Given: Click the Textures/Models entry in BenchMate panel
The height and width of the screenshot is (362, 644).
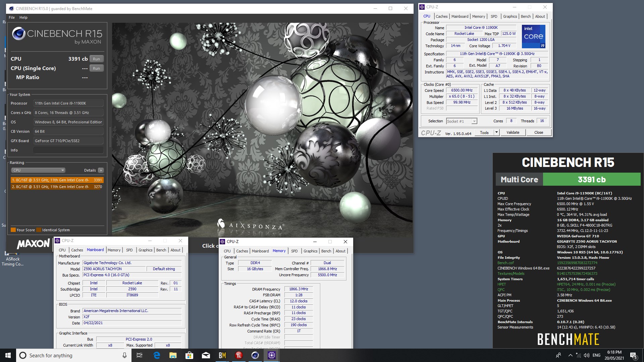Looking at the screenshot, I should [x=511, y=274].
